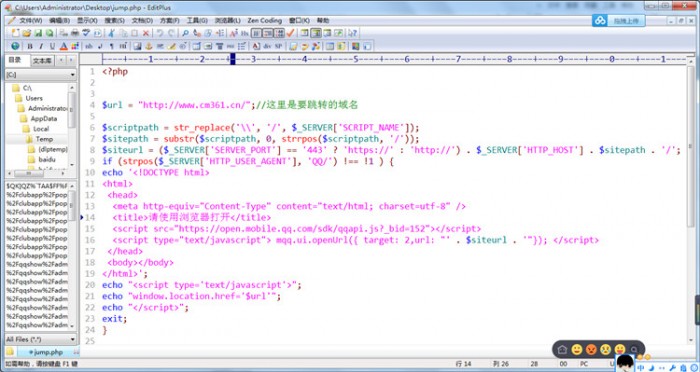Click the Italic I HTML icon

coord(41,46)
